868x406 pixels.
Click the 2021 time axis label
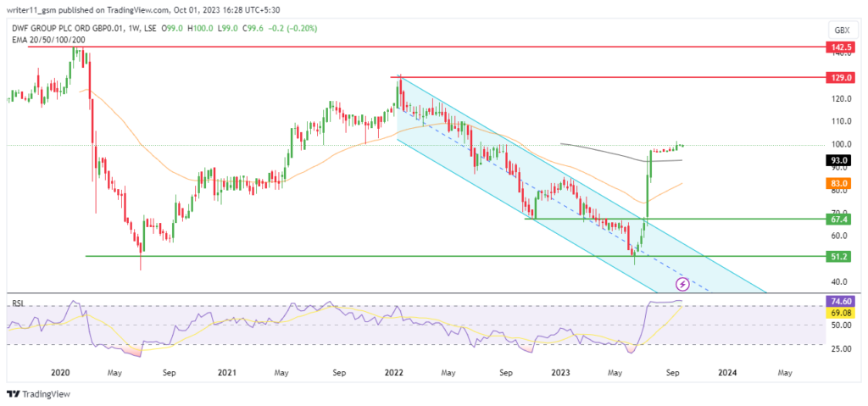pos(225,373)
